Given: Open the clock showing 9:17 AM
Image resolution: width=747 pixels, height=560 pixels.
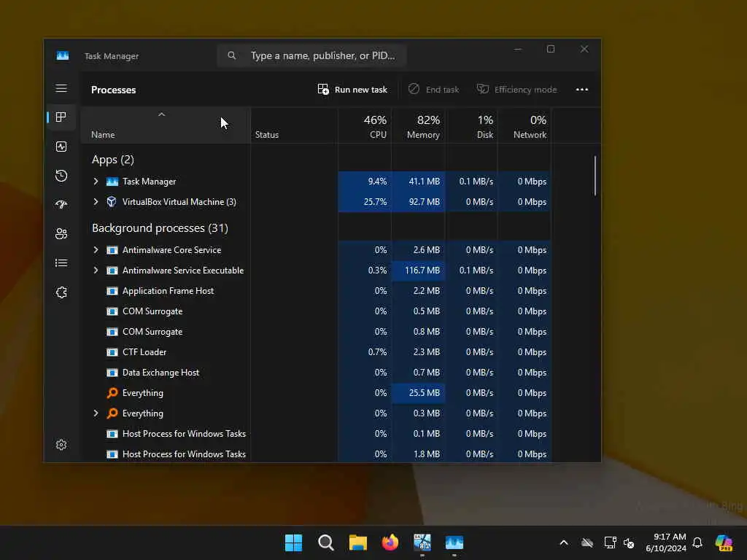Looking at the screenshot, I should [666, 542].
